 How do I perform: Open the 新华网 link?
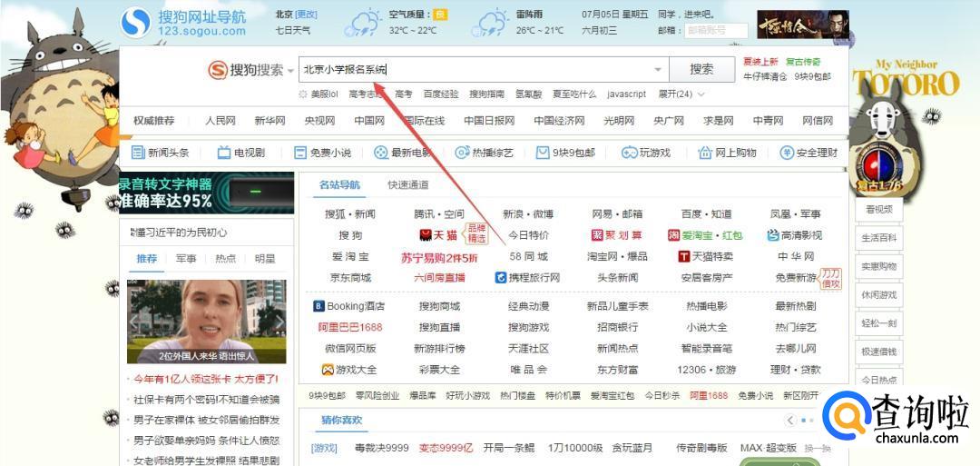270,121
